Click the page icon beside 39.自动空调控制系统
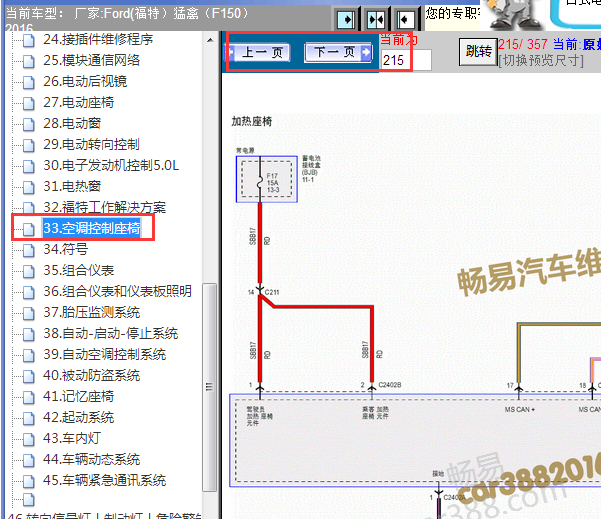 tap(28, 355)
